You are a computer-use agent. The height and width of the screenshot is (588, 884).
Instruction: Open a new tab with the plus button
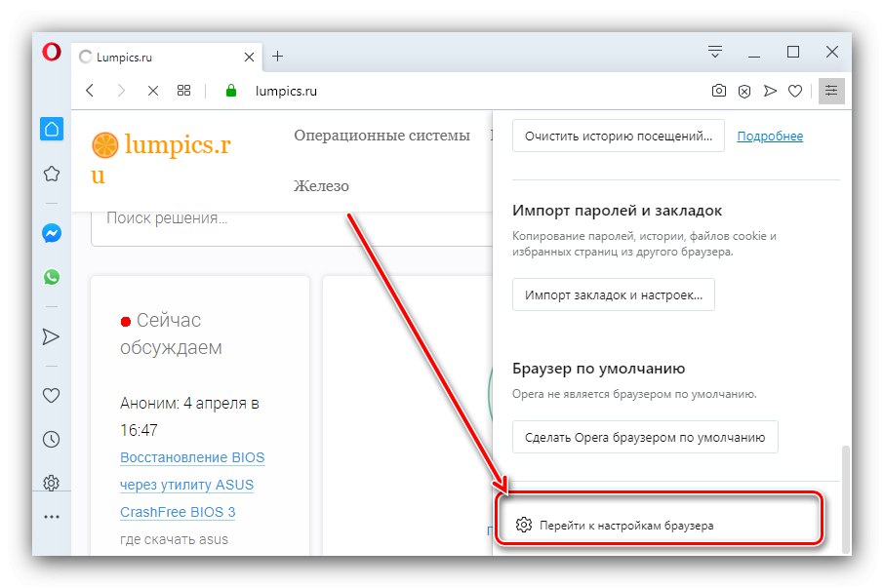click(x=278, y=56)
